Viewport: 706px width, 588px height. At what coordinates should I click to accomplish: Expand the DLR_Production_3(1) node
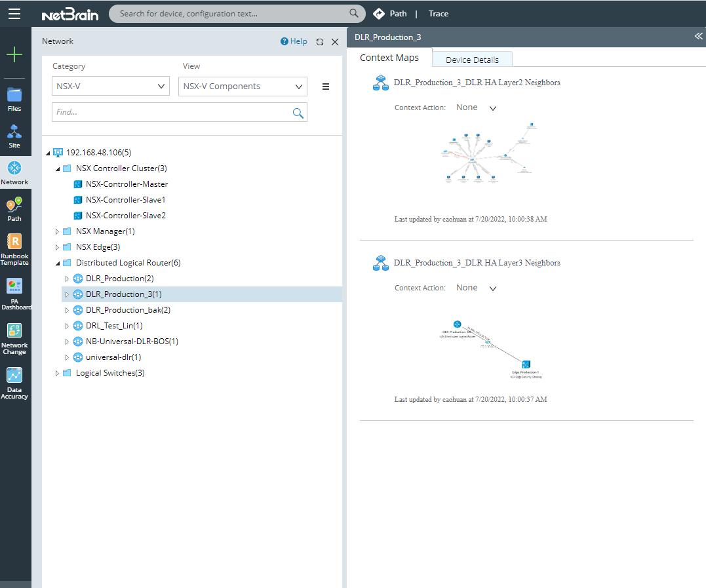[x=67, y=294]
